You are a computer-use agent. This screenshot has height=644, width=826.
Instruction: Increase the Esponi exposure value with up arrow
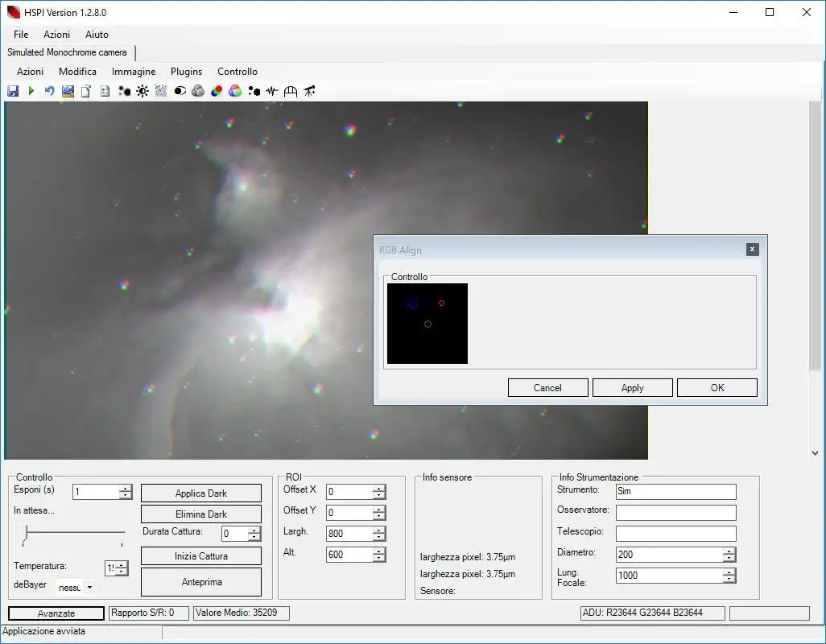(126, 489)
